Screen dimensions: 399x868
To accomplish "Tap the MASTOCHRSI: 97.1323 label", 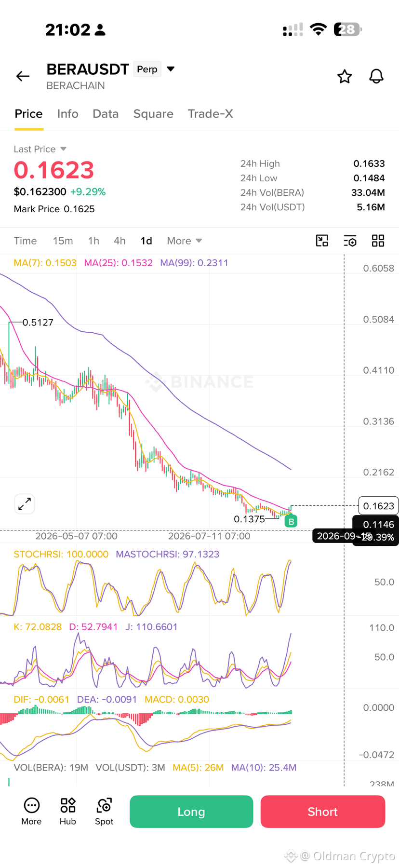I will click(x=167, y=554).
